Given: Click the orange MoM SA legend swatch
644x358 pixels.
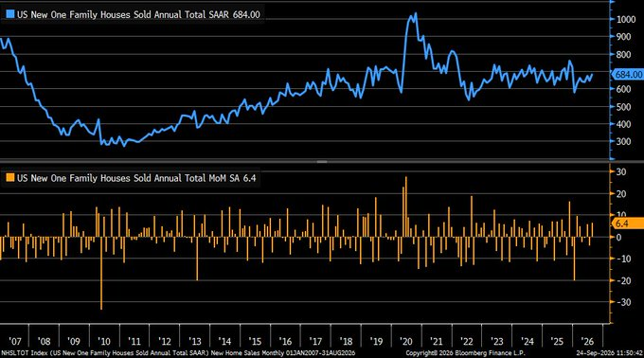Looking at the screenshot, I should [x=9, y=177].
